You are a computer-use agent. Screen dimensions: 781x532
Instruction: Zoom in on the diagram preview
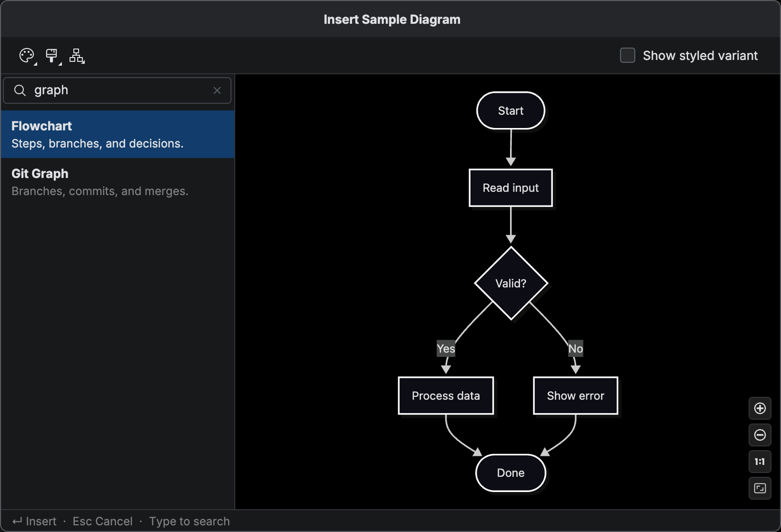click(x=760, y=408)
